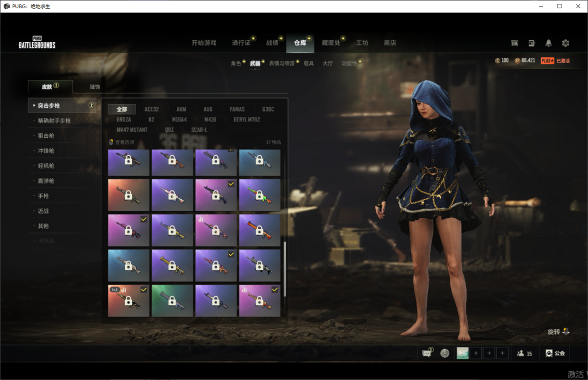Click the round radio icon in bottom bar
Viewport: 588px width, 380px height.
pyautogui.click(x=445, y=353)
